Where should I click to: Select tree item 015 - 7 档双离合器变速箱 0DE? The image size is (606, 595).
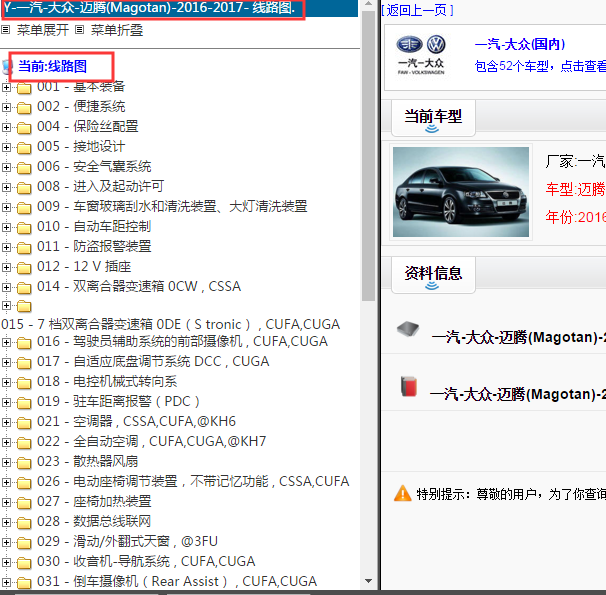coord(170,324)
